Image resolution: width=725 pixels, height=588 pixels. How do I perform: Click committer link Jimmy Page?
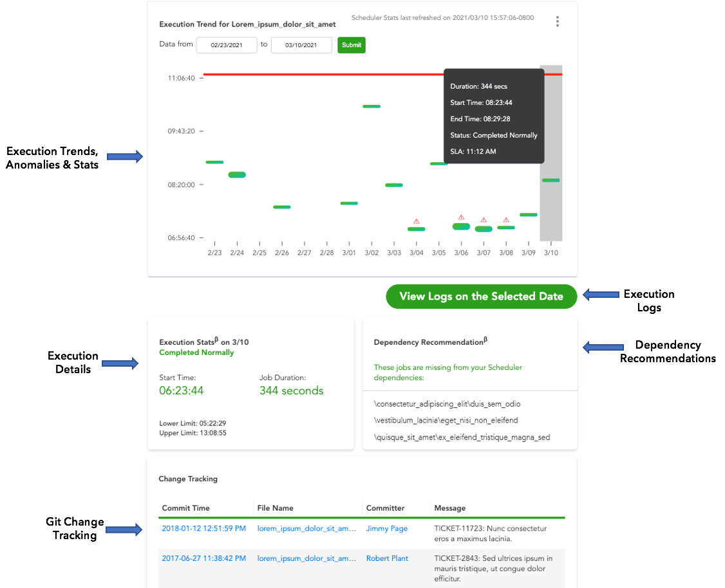point(387,529)
